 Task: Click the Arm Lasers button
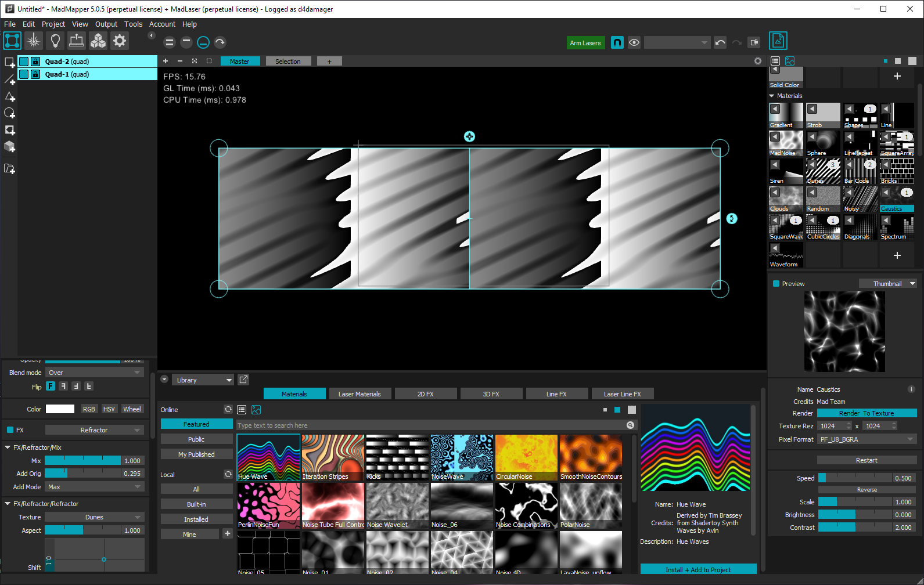(585, 43)
